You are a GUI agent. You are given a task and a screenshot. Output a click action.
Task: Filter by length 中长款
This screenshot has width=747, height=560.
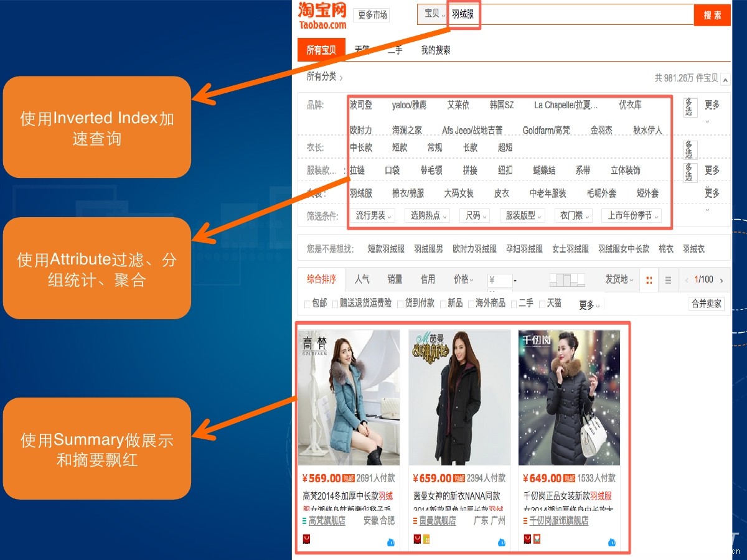361,148
